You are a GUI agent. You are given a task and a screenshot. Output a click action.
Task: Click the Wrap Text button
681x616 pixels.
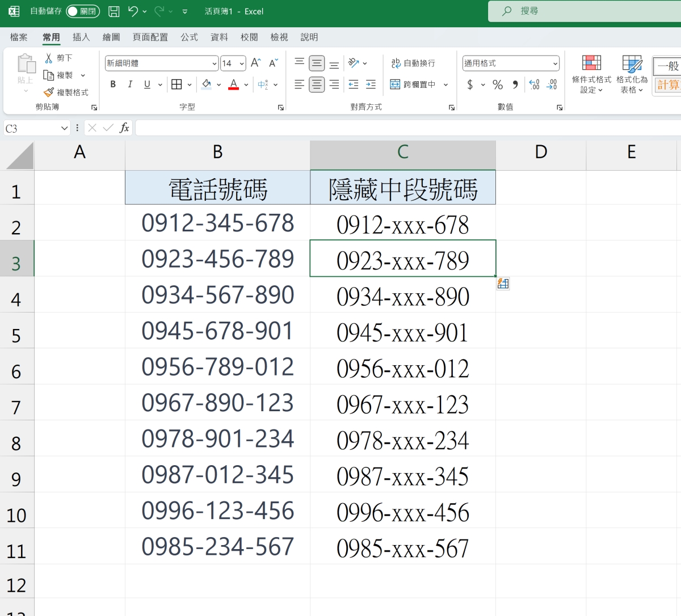(413, 63)
